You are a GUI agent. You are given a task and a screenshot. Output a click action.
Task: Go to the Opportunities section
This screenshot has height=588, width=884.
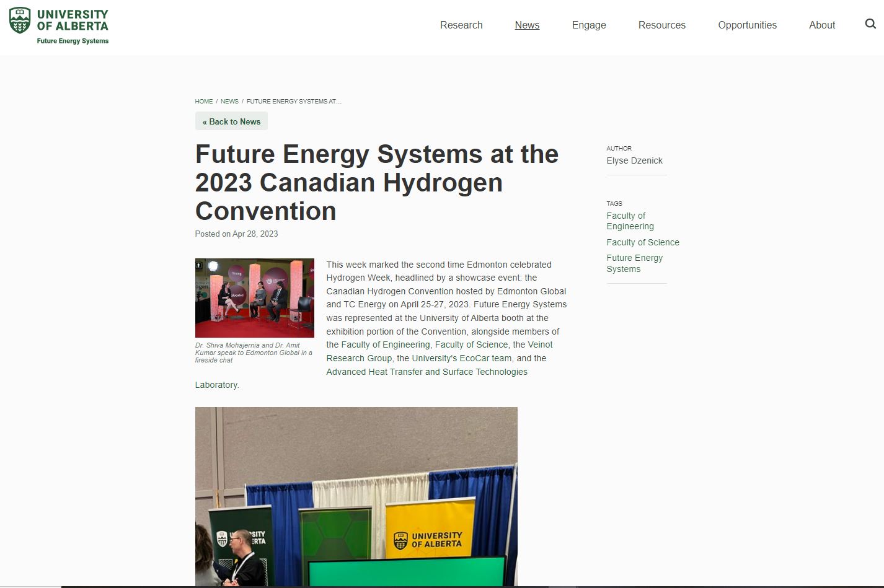(x=747, y=25)
